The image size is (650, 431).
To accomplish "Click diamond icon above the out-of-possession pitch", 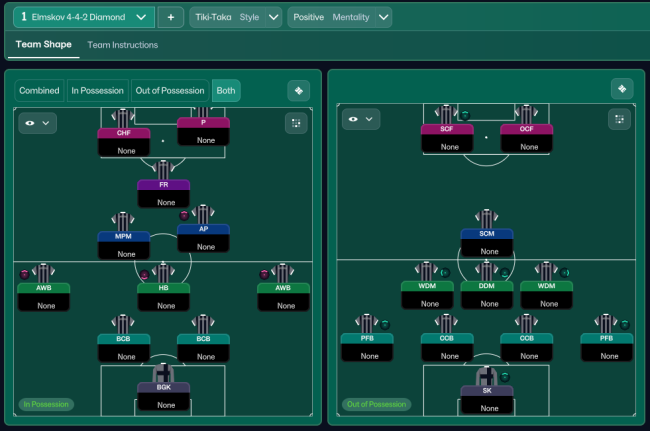I will click(621, 89).
